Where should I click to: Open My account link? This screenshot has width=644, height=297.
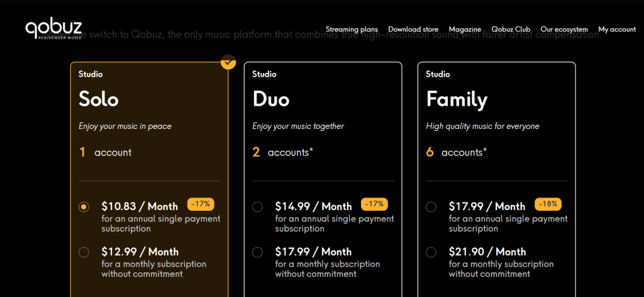[617, 30]
